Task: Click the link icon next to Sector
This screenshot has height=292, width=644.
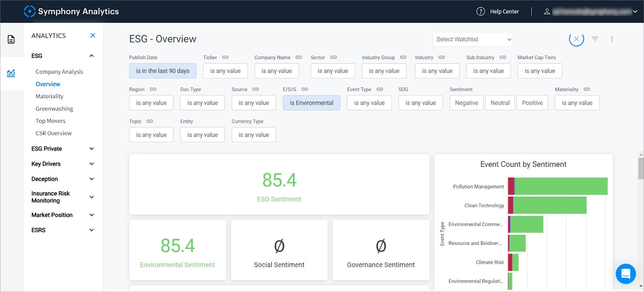Action: pyautogui.click(x=334, y=57)
